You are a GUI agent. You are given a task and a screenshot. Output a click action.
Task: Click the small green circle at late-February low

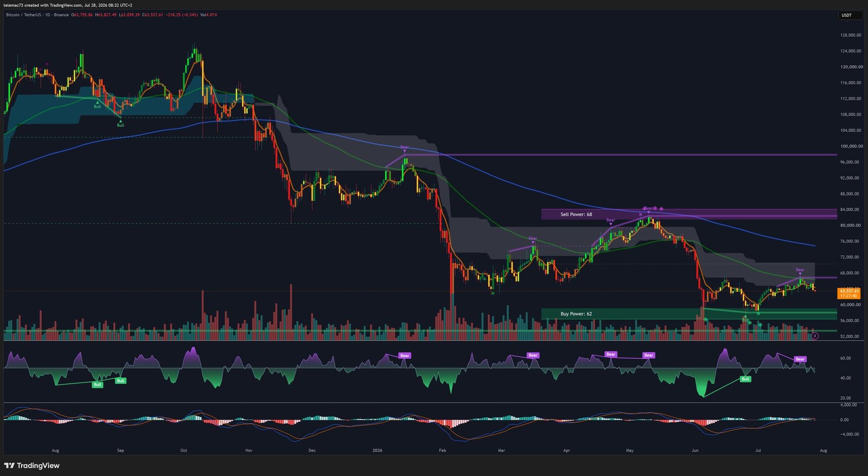click(x=493, y=293)
